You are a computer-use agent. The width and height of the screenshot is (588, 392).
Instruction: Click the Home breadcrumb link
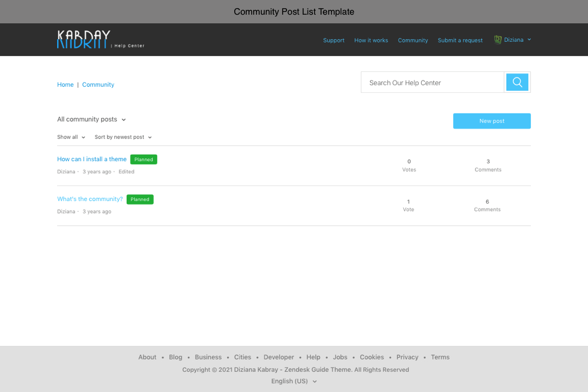(x=65, y=85)
